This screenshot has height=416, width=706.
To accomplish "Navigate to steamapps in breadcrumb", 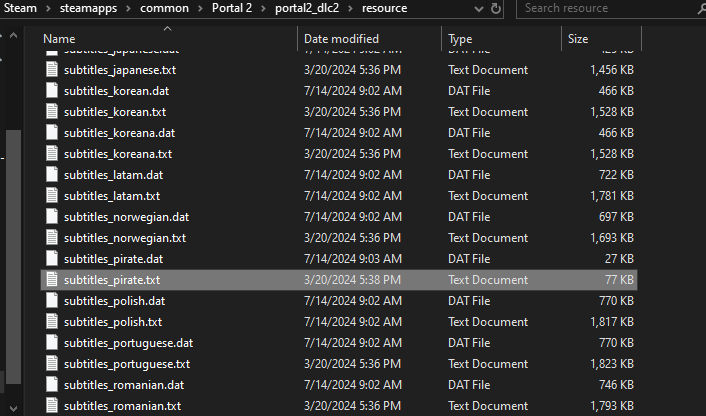I will [88, 8].
